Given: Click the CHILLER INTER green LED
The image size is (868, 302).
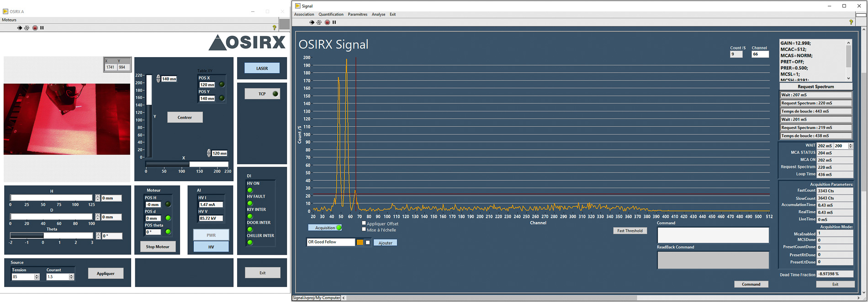Looking at the screenshot, I should click(250, 243).
